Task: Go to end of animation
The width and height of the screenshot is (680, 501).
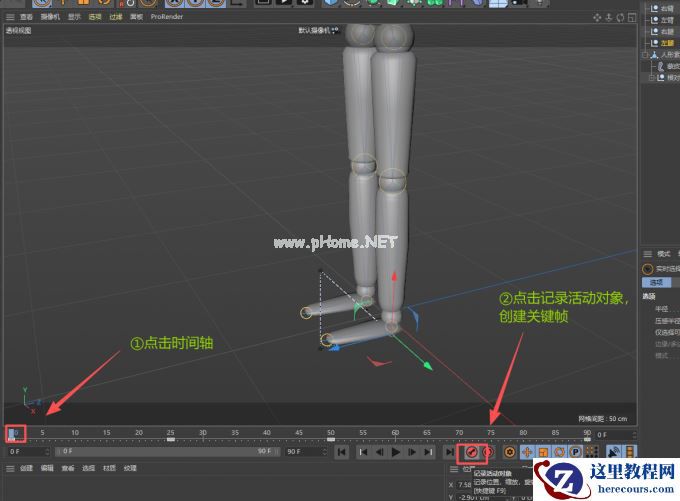Action: (x=450, y=452)
